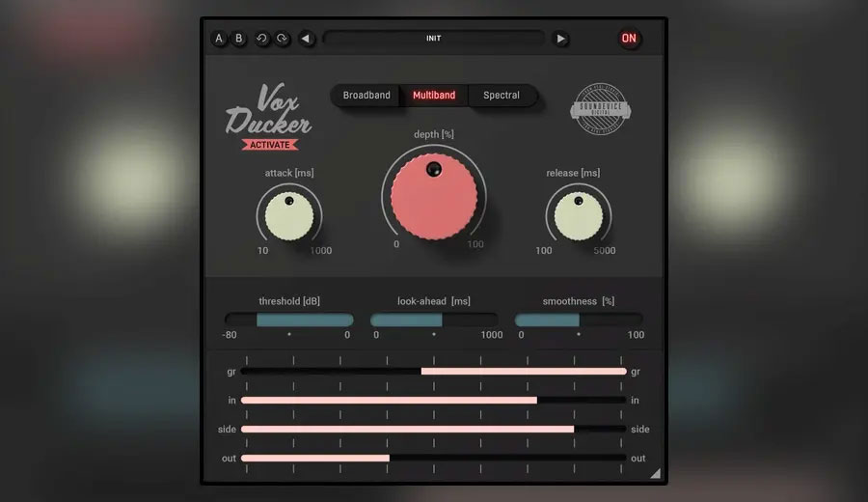Switch to Multiband mode
Viewport: 868px width, 502px height.
434,96
